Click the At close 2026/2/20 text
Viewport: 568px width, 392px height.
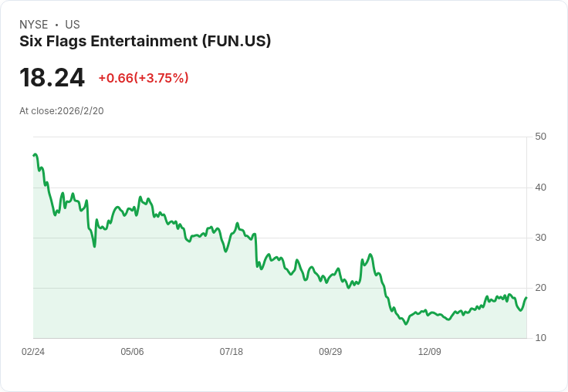(x=62, y=111)
